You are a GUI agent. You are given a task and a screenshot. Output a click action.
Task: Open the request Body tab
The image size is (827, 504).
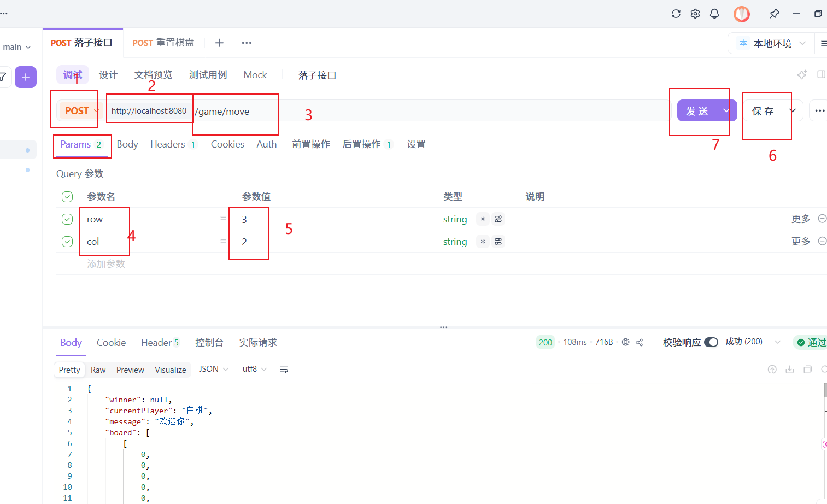pyautogui.click(x=127, y=144)
